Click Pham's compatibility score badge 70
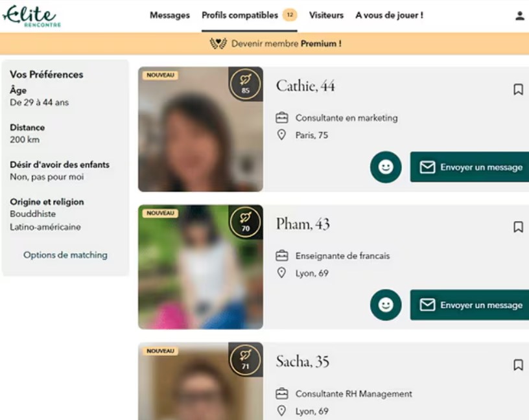This screenshot has height=420, width=529. (x=246, y=222)
